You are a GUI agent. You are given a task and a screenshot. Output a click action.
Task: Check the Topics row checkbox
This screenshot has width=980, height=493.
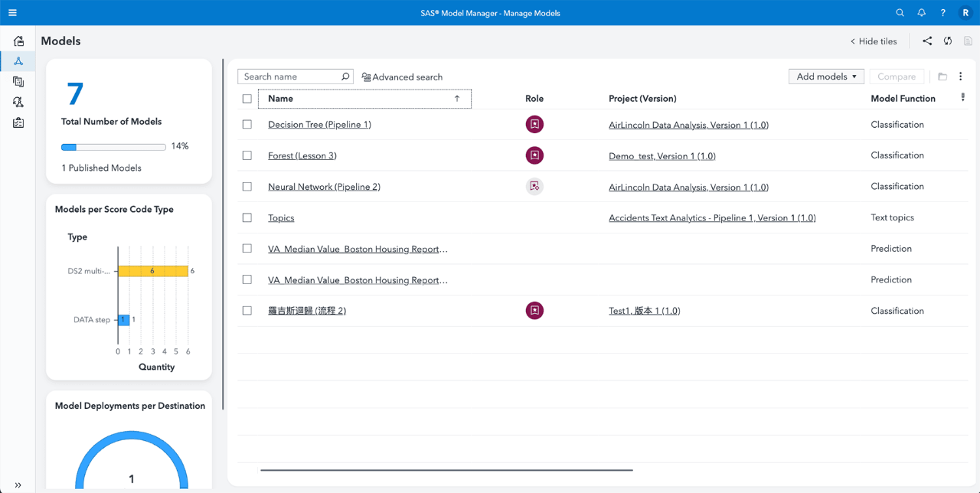click(x=247, y=217)
